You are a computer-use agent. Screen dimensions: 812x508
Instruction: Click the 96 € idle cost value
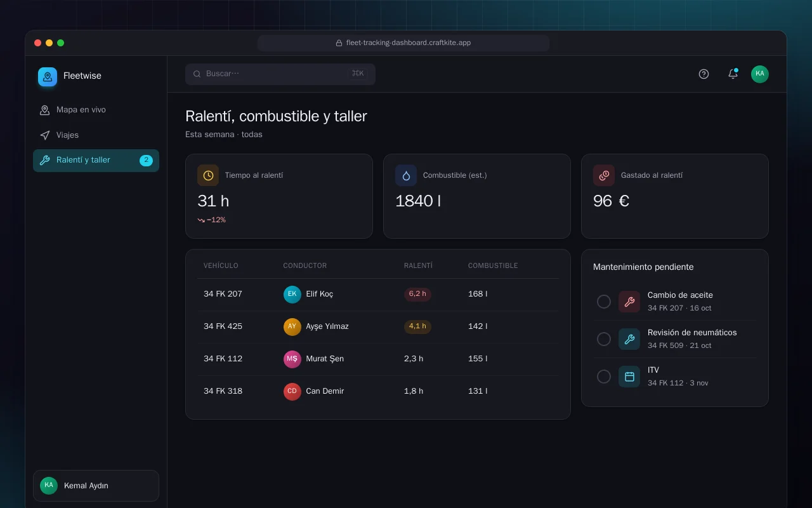tap(611, 201)
